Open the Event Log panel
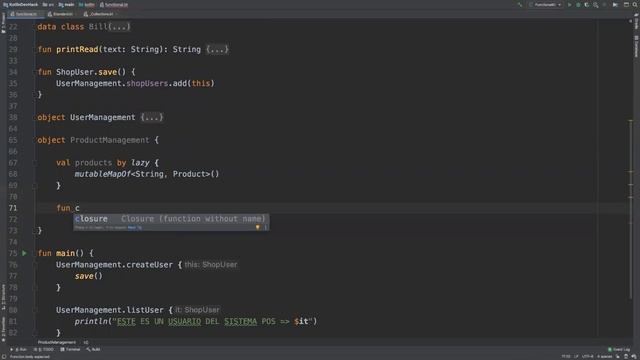 619,349
